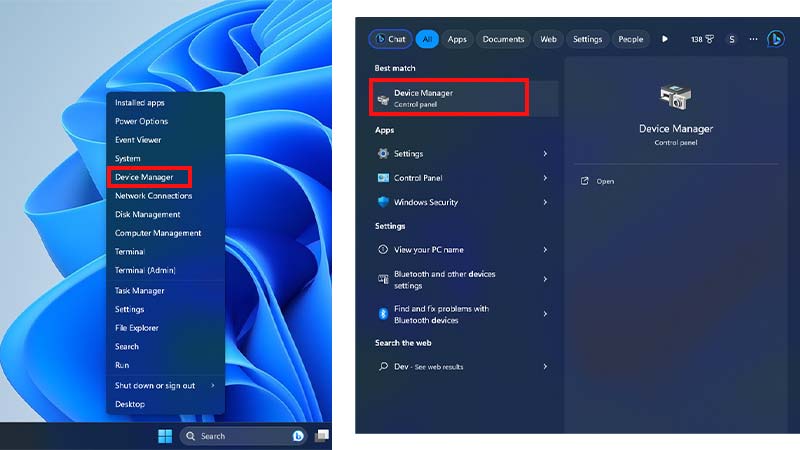Click the taskbar Search box
Image resolution: width=800 pixels, height=450 pixels.
pos(243,436)
